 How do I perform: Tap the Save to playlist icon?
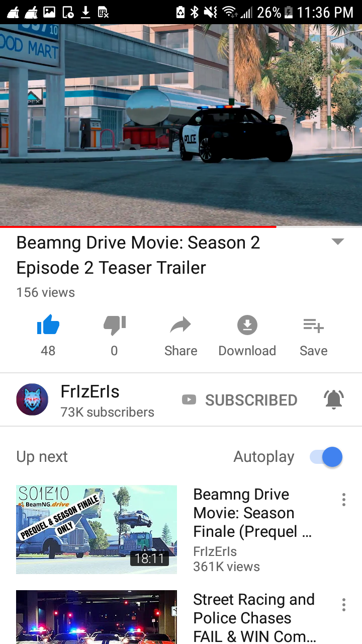[313, 326]
